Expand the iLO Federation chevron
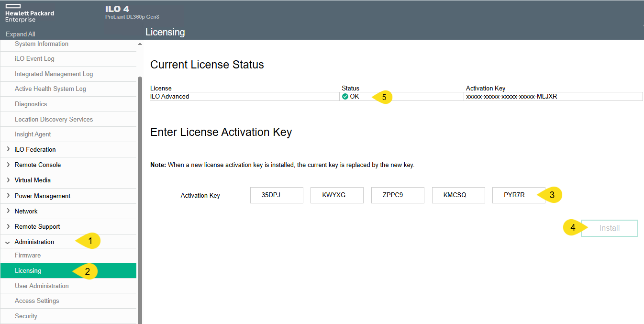This screenshot has height=324, width=644. coord(8,150)
